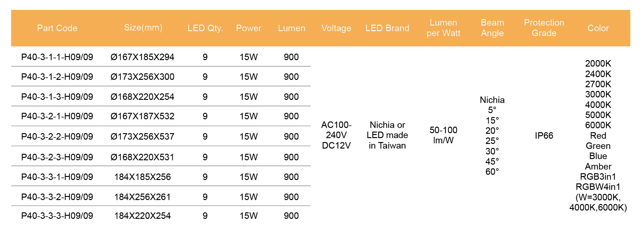Select the Beam Angle column header
This screenshot has height=233, width=644.
pos(492,28)
